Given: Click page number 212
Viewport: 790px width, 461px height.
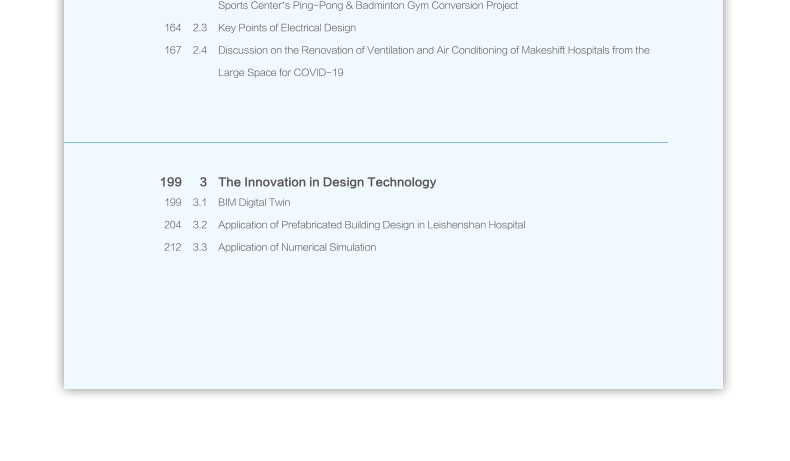Looking at the screenshot, I should 173,247.
